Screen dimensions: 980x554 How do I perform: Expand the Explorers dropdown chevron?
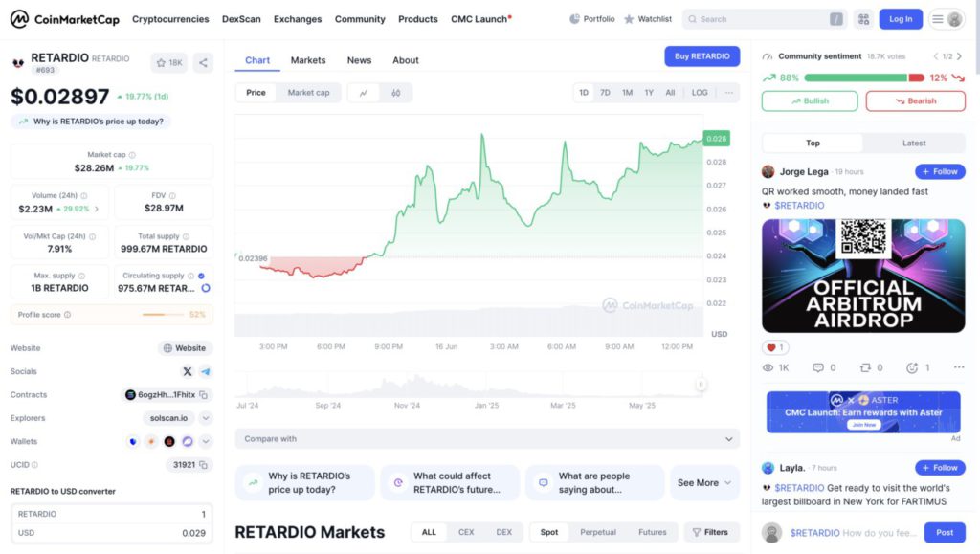coord(206,418)
